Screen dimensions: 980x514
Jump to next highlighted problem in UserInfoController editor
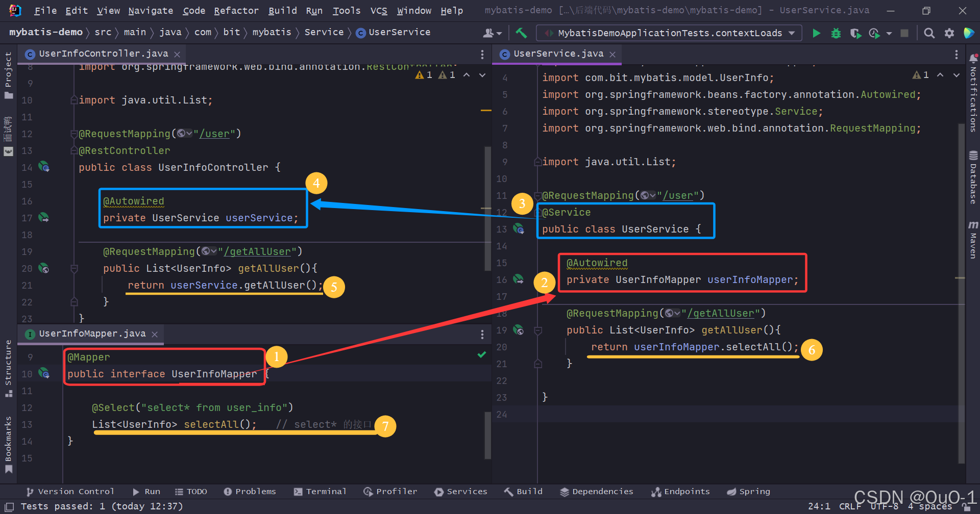482,75
